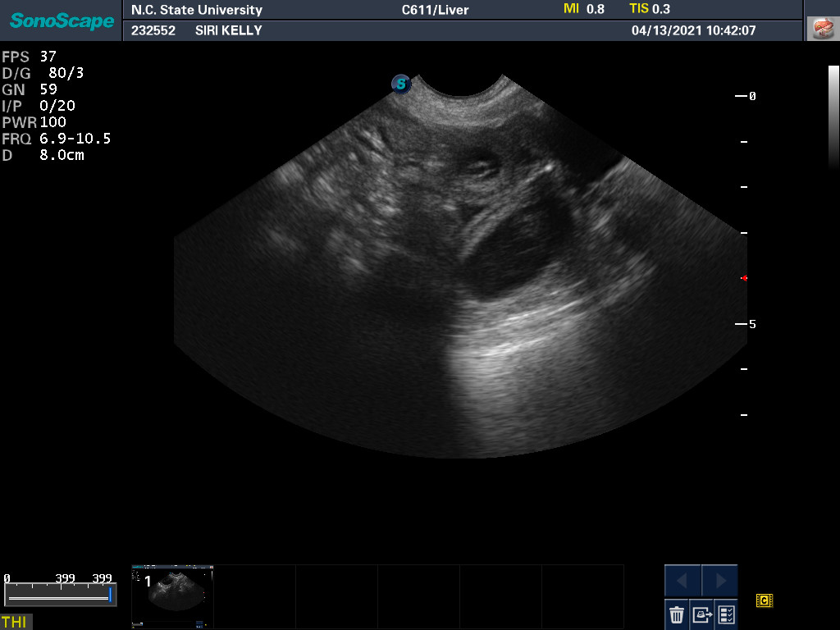Click the D 8.0cm depth parameter

(43, 155)
